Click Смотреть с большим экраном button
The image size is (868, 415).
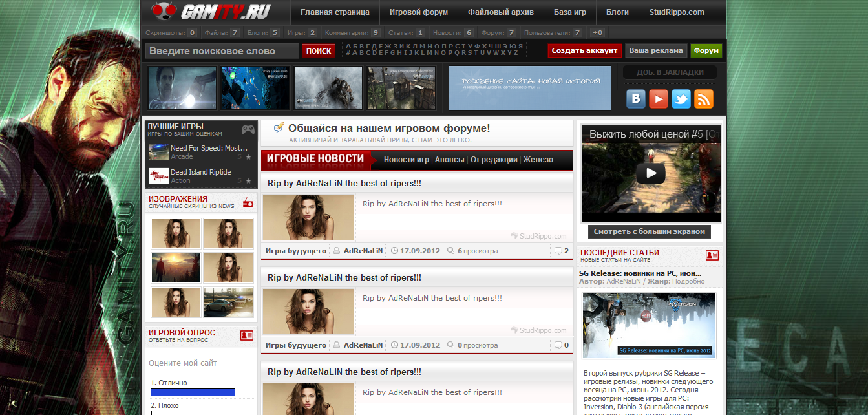coord(650,231)
